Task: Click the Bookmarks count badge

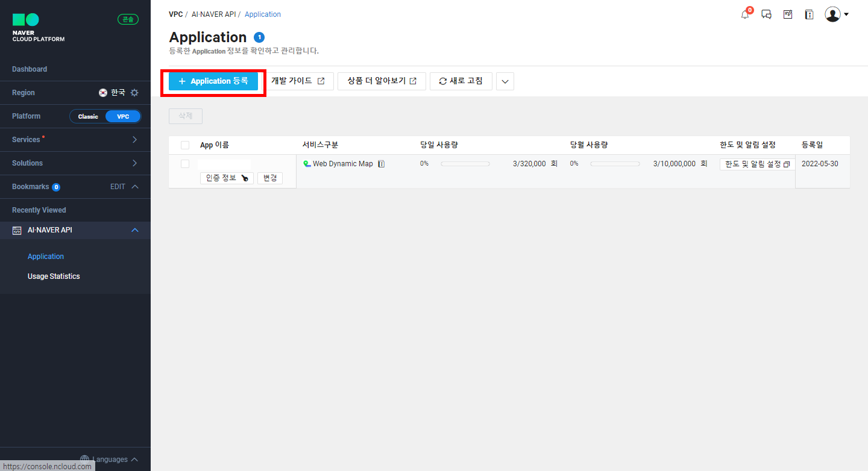Action: tap(56, 187)
